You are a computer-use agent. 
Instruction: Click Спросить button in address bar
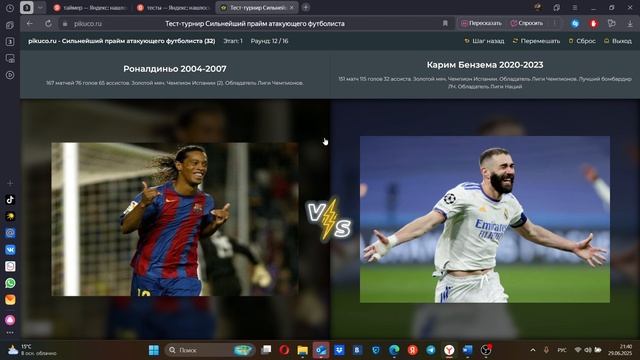tap(527, 23)
